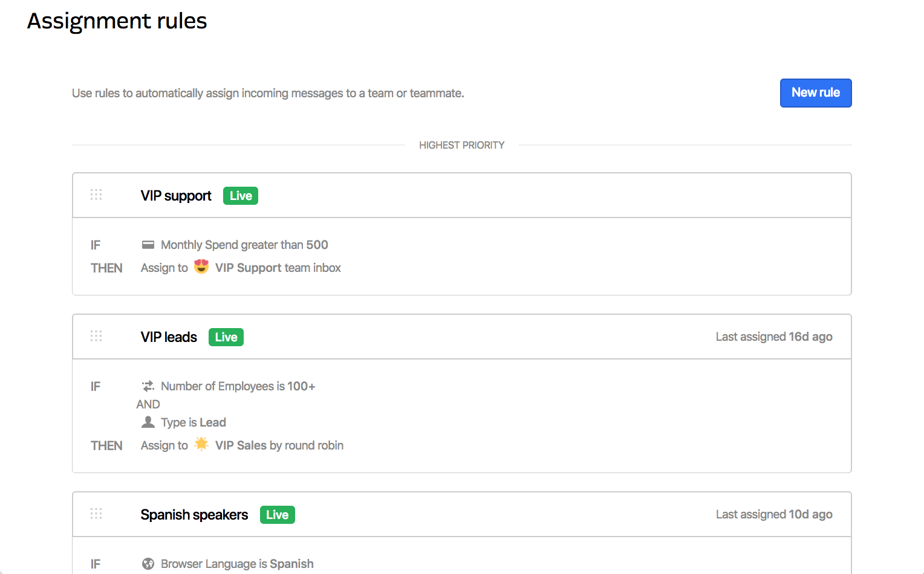Viewport: 924px width, 574px height.
Task: Grab the Spanish speakers rule drag handle
Action: tap(96, 514)
